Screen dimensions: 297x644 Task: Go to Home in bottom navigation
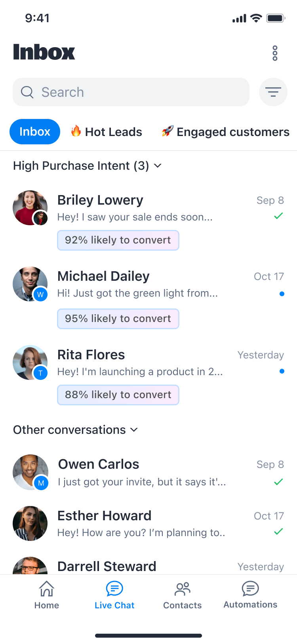[47, 595]
